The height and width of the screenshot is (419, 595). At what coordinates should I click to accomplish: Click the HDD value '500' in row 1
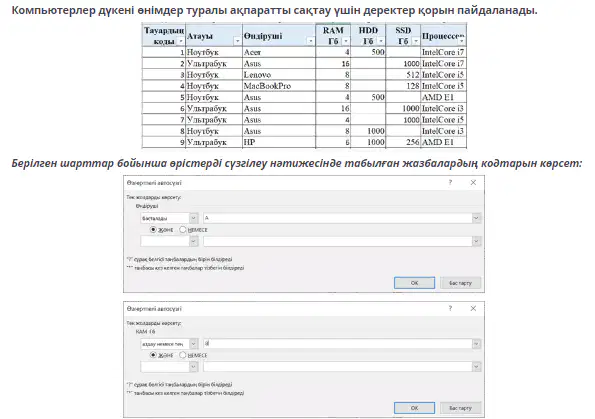click(368, 52)
